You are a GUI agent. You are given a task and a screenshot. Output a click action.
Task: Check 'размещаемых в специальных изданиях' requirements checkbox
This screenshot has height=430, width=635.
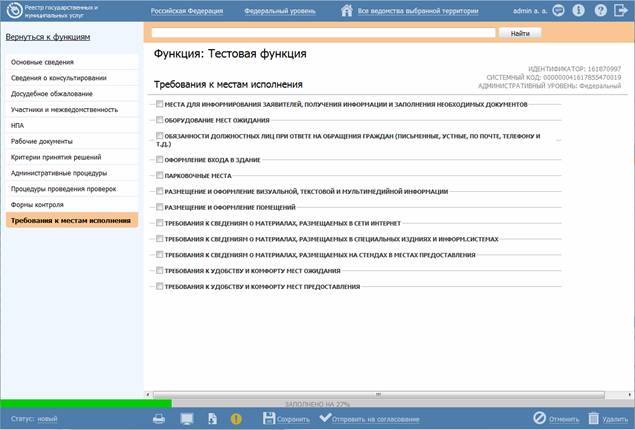(x=160, y=238)
